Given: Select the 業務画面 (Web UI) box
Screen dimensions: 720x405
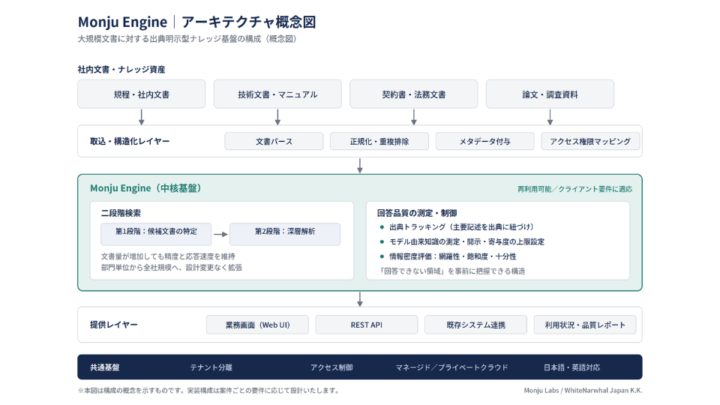Looking at the screenshot, I should [257, 325].
